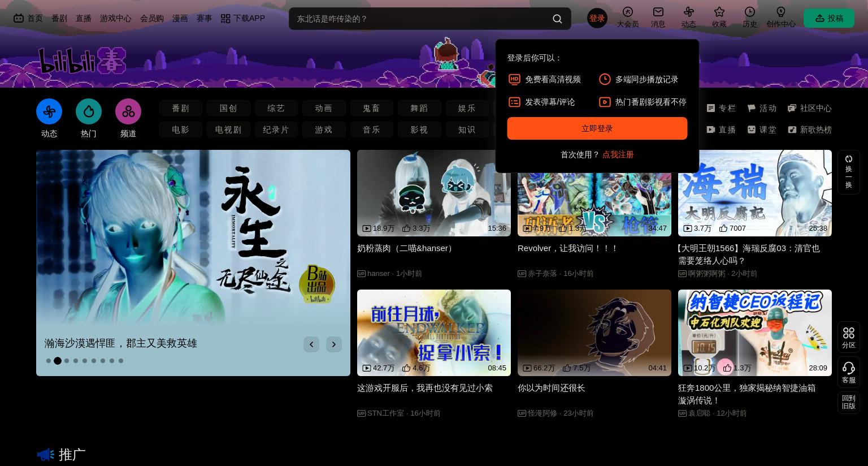This screenshot has width=868, height=466.
Task: Select the 知识 category tag
Action: pyautogui.click(x=467, y=130)
